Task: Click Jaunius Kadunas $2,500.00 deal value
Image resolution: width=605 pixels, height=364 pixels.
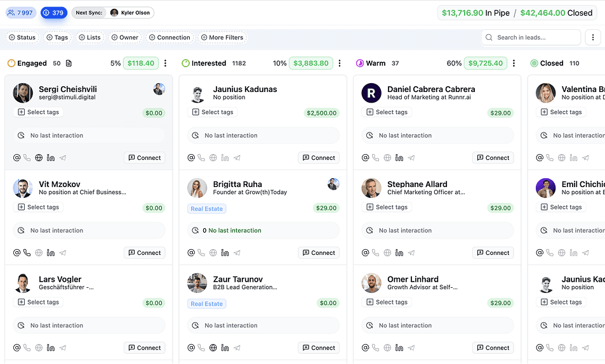Action: coord(321,113)
